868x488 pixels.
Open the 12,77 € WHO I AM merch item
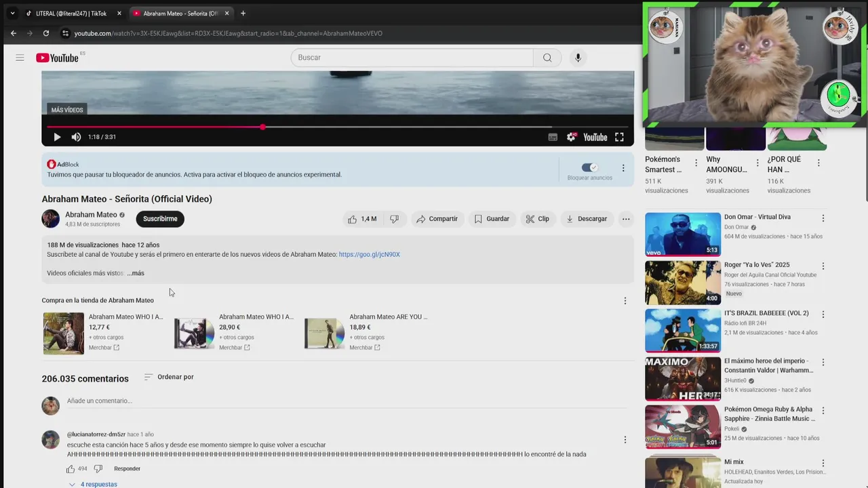pos(103,333)
